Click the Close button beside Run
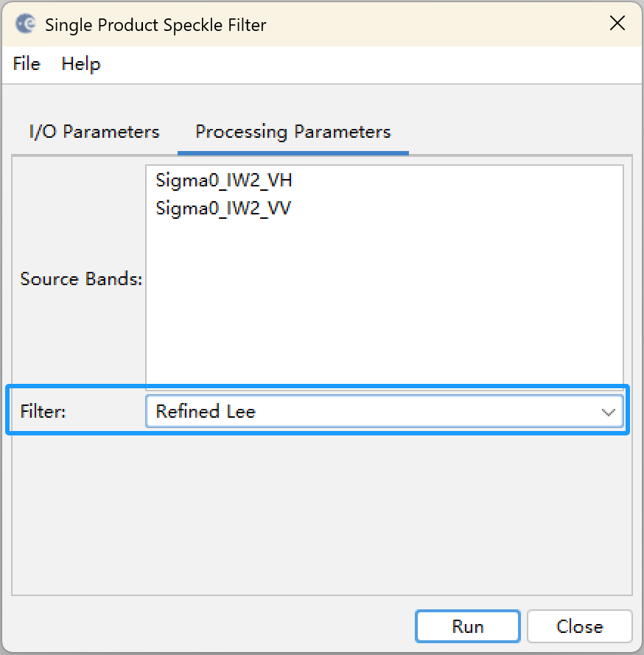This screenshot has width=644, height=655. click(580, 626)
